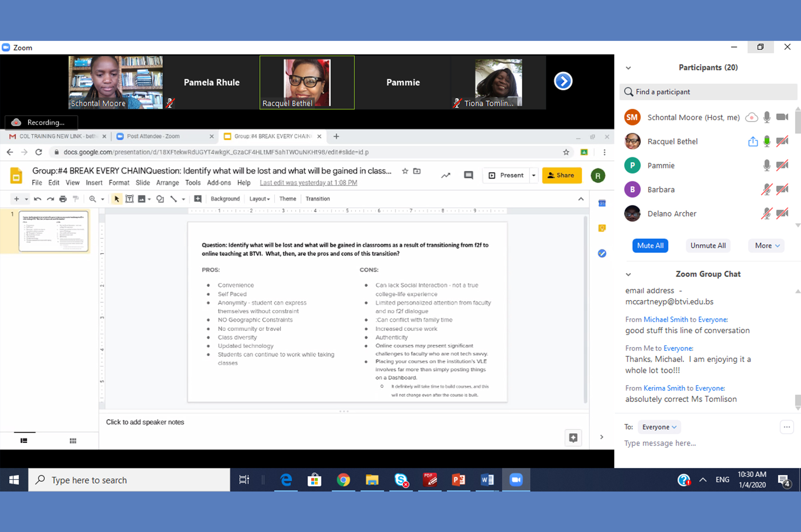Expand the side panel arrow
Viewport: 801px width, 532px height.
point(602,437)
